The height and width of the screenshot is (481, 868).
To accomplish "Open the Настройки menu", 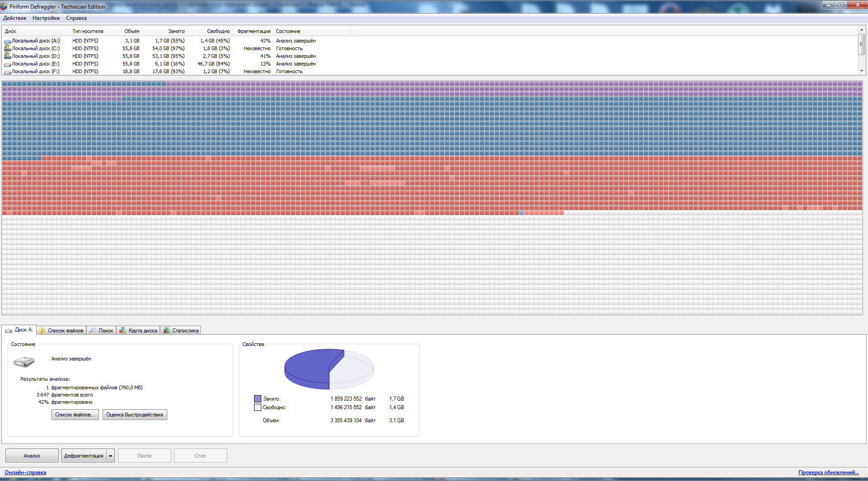I will (46, 18).
